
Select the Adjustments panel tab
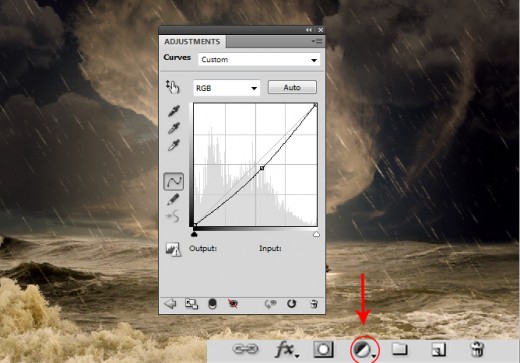[x=192, y=42]
